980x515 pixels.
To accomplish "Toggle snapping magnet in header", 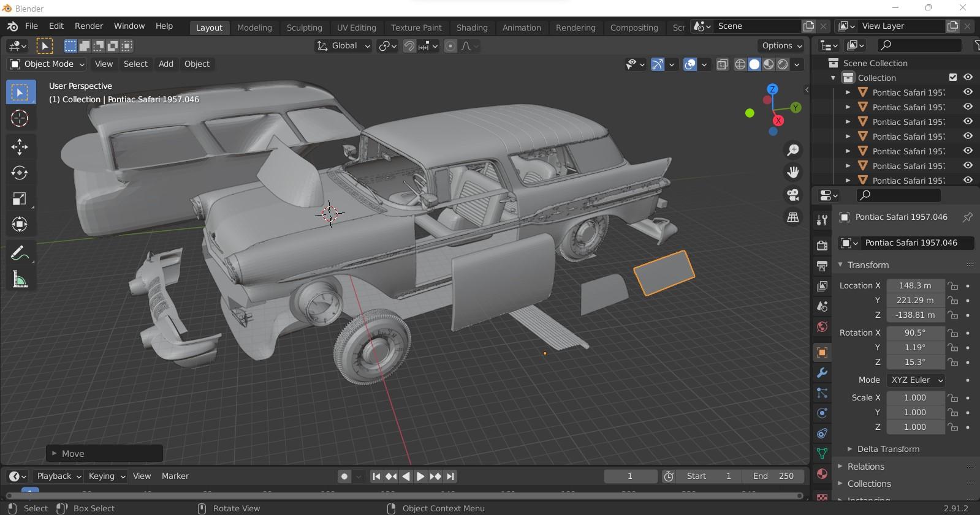I will coord(409,46).
